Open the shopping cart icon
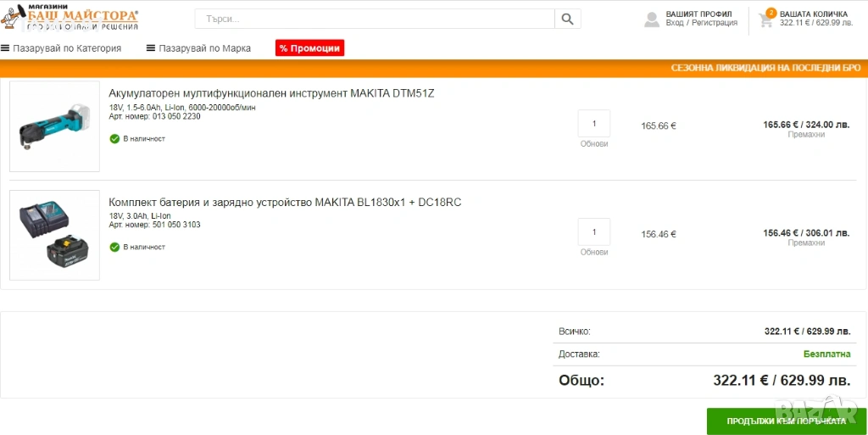This screenshot has width=868, height=435. [766, 20]
